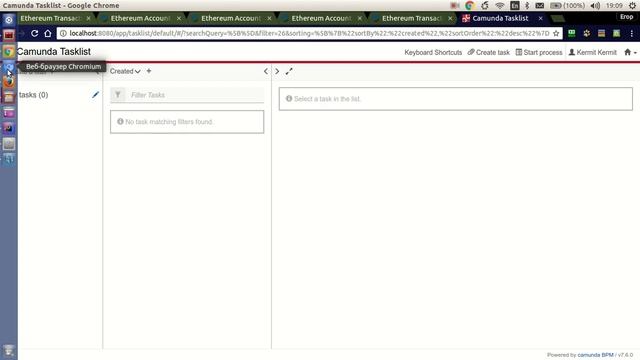The width and height of the screenshot is (640, 360).
Task: Open the home app-switcher dropdown in header
Action: (630, 52)
